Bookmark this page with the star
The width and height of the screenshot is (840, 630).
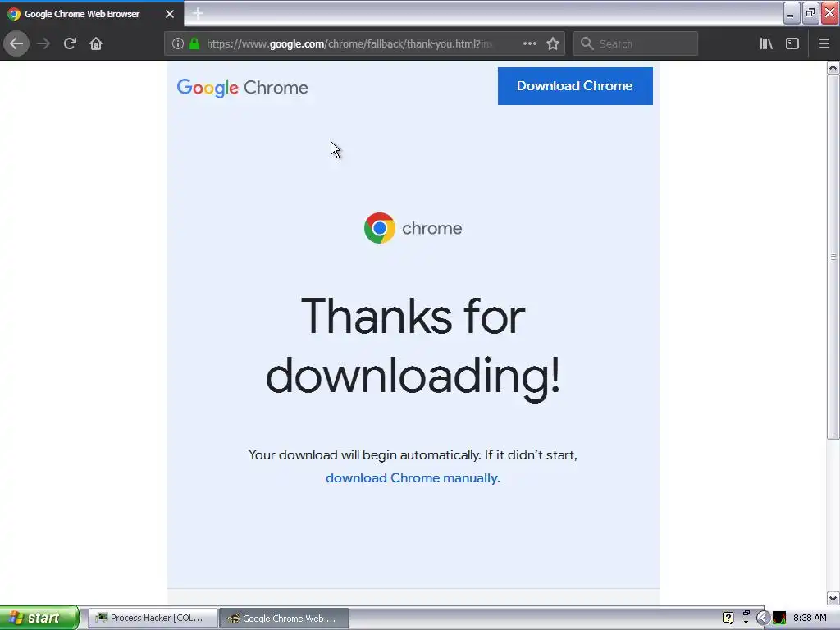tap(553, 44)
